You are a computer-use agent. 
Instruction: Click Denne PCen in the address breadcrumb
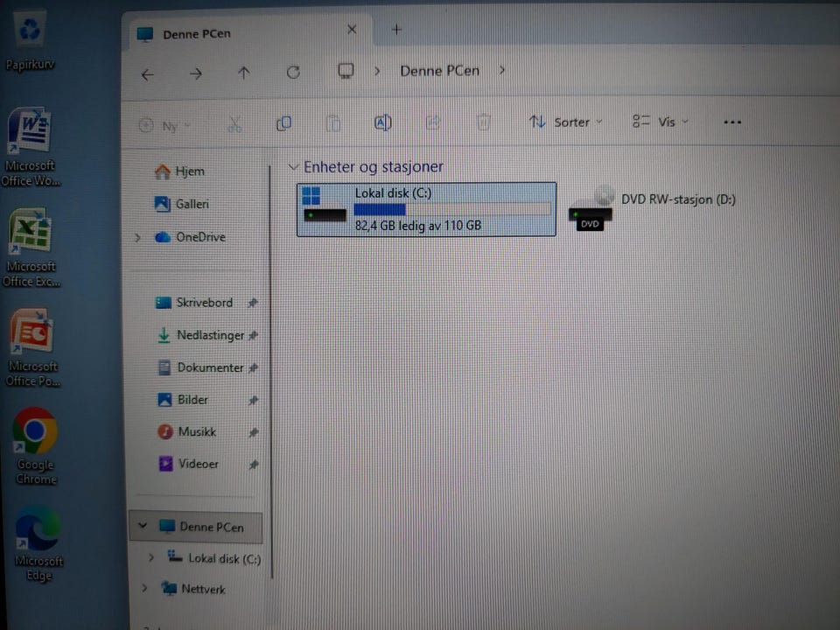[439, 71]
